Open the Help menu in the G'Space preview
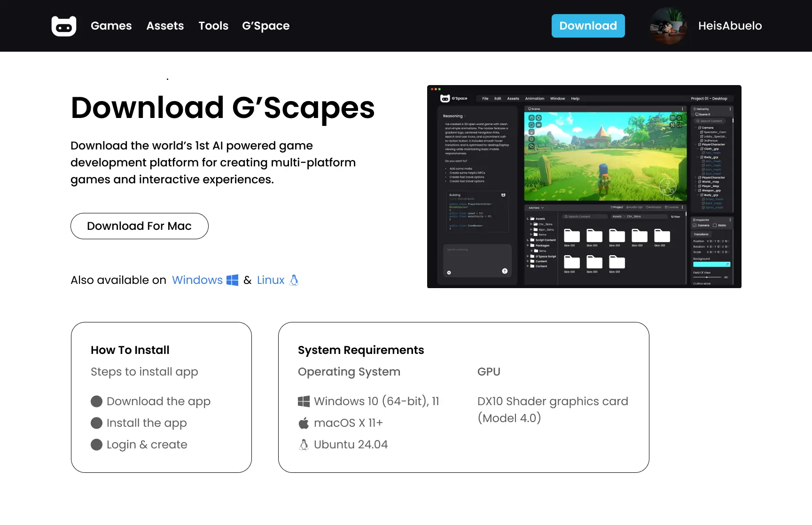812x525 pixels. pyautogui.click(x=575, y=99)
